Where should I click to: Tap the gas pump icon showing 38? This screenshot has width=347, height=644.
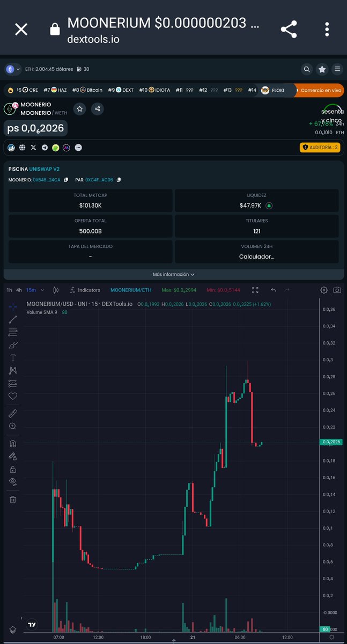point(79,69)
